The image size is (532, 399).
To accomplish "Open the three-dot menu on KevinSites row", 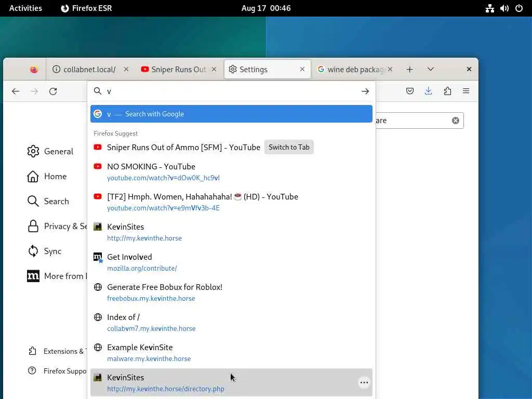I will click(364, 383).
